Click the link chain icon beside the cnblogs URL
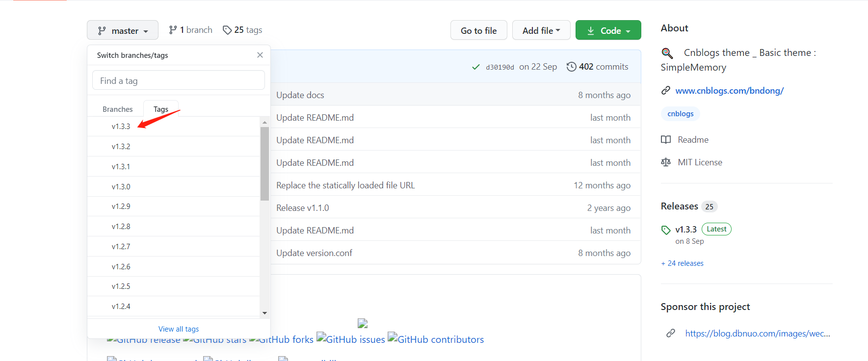868x361 pixels. click(666, 90)
